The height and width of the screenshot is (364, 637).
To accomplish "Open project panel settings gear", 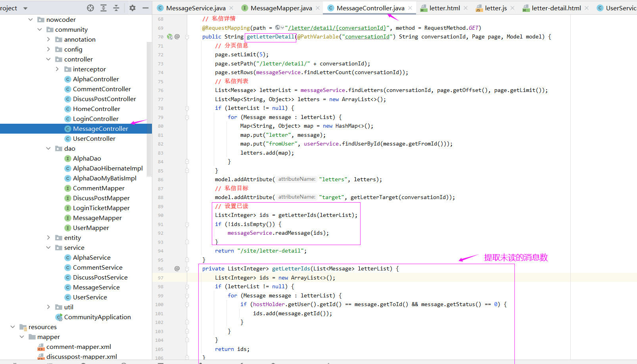I will click(132, 8).
